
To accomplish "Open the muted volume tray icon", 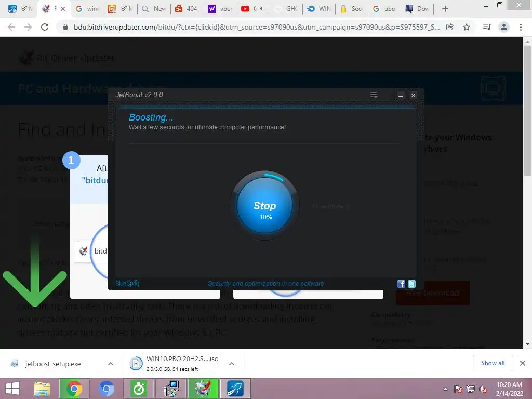I will point(483,389).
